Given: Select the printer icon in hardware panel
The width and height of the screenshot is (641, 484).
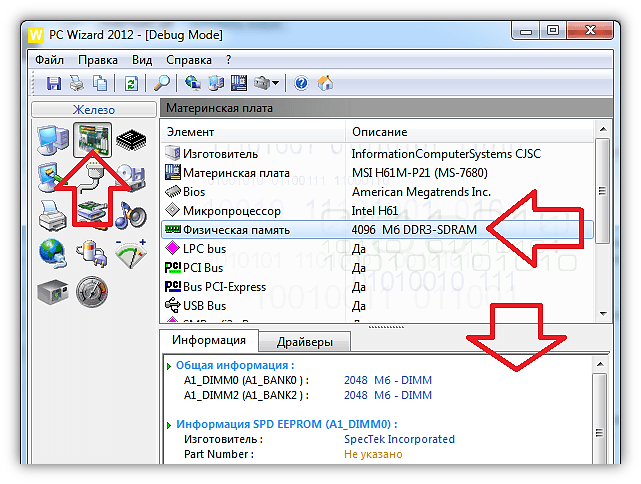Looking at the screenshot, I should 53,215.
